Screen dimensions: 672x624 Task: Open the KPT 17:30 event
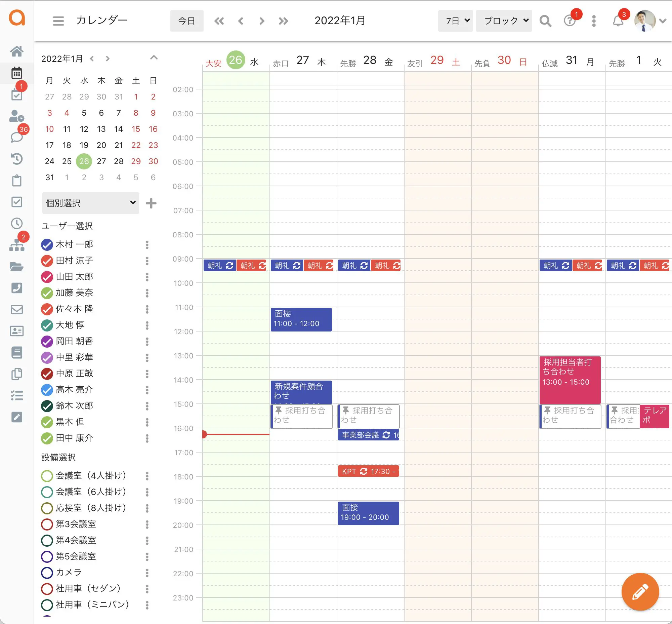click(368, 471)
